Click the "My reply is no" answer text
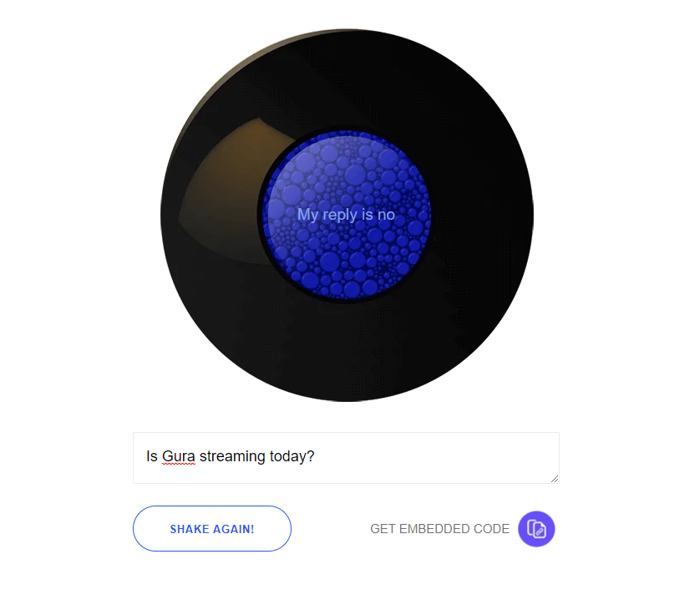Image resolution: width=700 pixels, height=595 pixels. click(346, 215)
